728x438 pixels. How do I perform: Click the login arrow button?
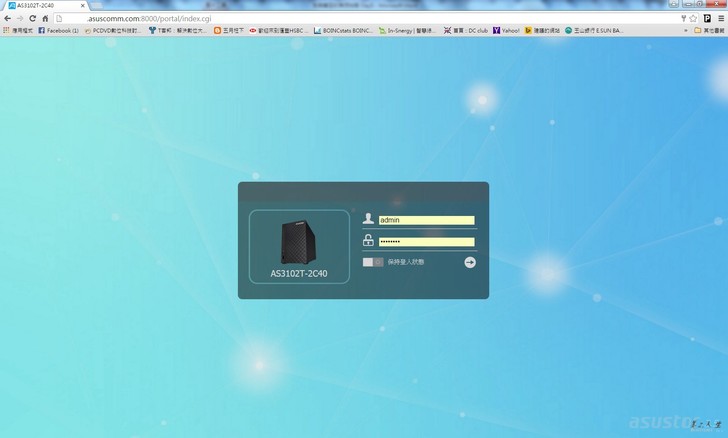pyautogui.click(x=470, y=262)
